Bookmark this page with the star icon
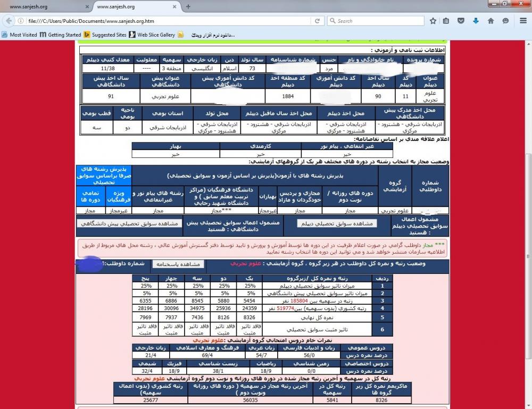The width and height of the screenshot is (532, 409). pos(433,21)
